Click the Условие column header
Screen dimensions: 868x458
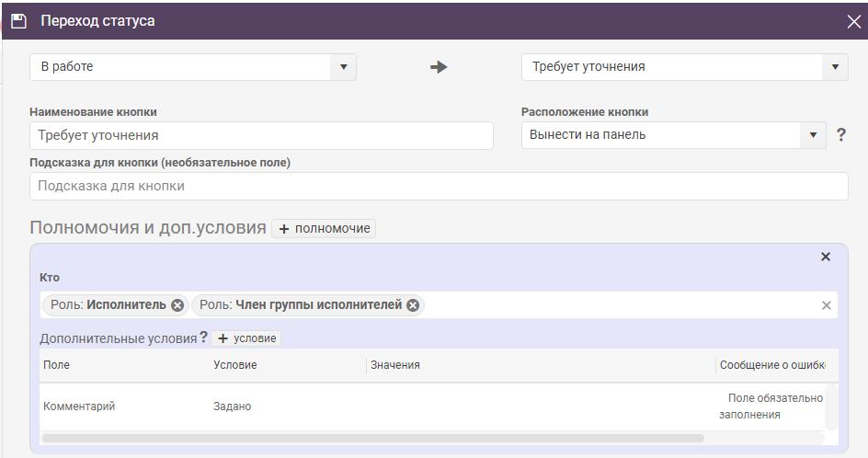click(235, 365)
